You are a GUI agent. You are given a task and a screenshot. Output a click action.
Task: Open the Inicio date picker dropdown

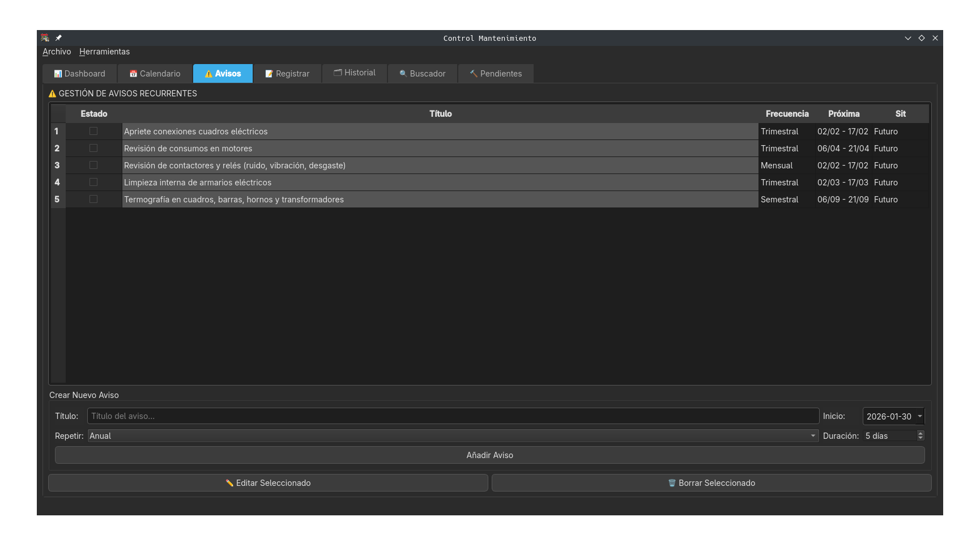[x=919, y=416]
